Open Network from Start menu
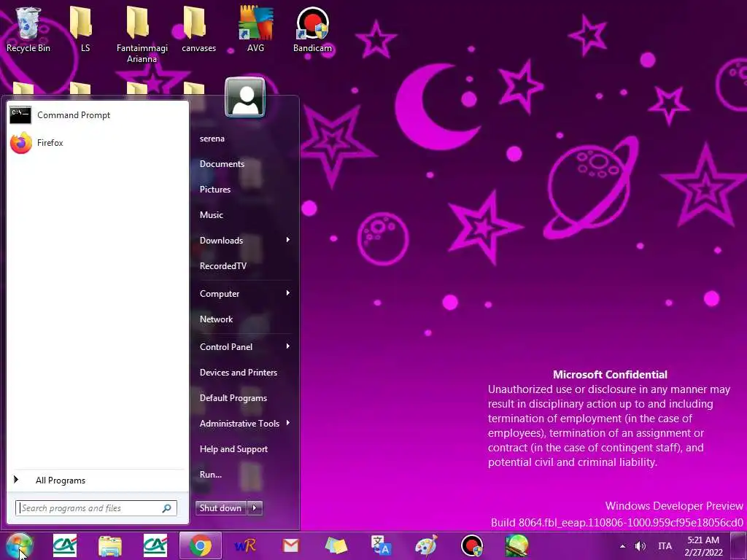 click(216, 319)
